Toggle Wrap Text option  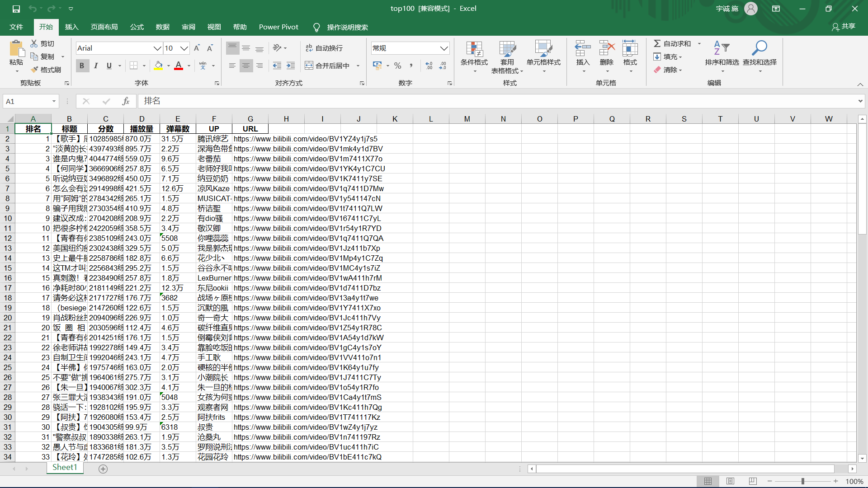[324, 48]
